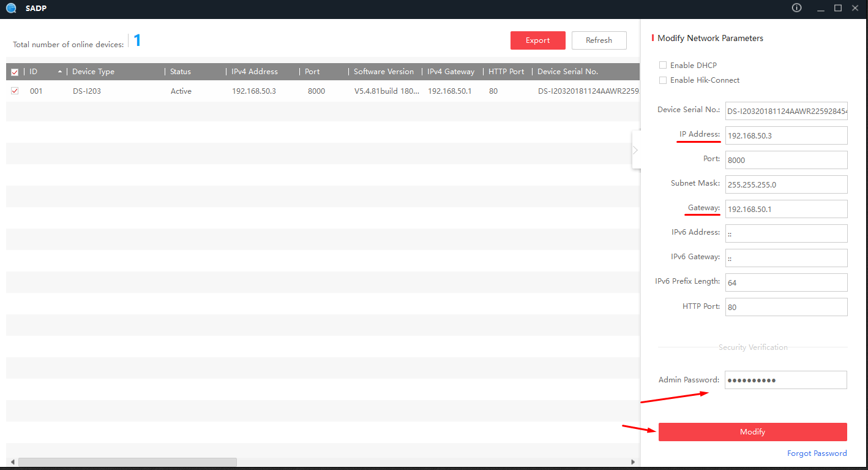Screen dimensions: 868x470
Task: Click the IP Address input field
Action: click(786, 135)
